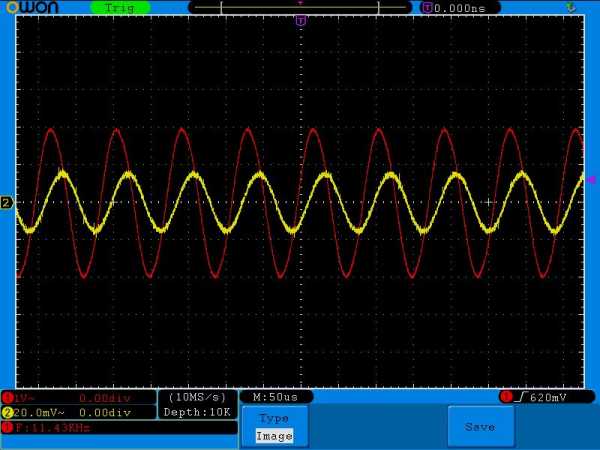Click the rising edge trigger slope symbol
Image resolution: width=600 pixels, height=450 pixels.
(523, 397)
